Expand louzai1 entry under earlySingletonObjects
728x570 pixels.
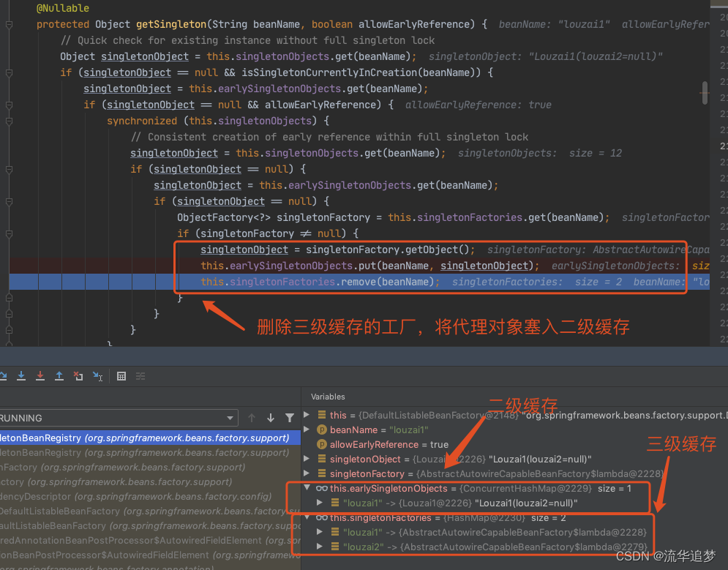click(x=320, y=503)
